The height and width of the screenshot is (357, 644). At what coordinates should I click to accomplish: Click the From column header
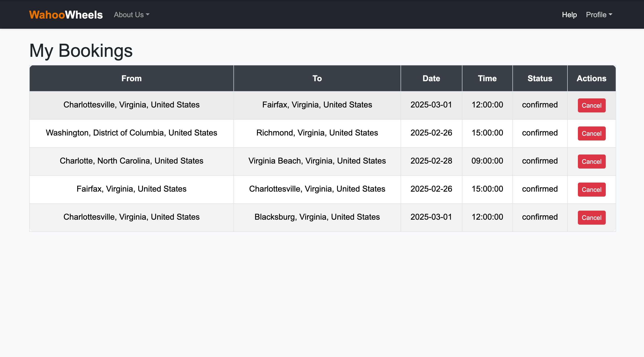coord(132,79)
